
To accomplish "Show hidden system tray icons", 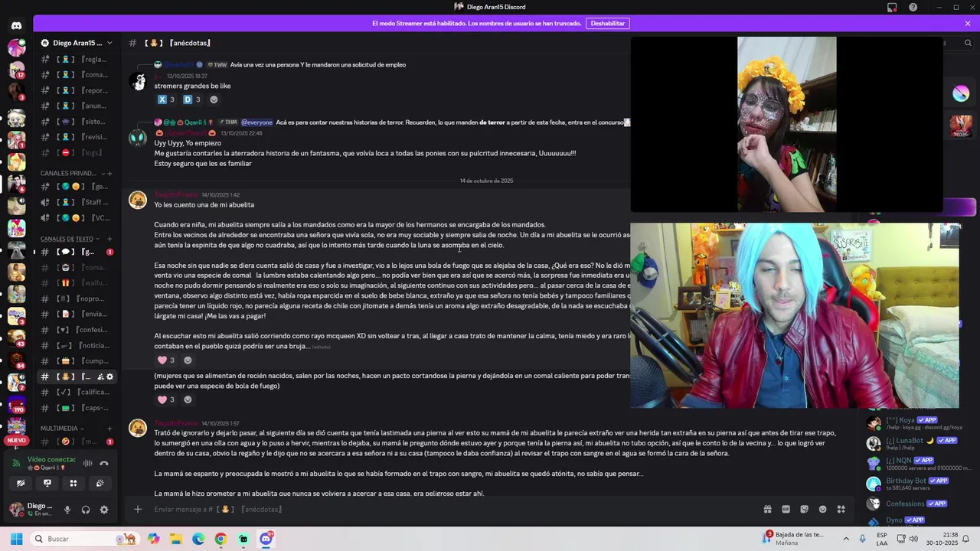I will click(x=846, y=539).
